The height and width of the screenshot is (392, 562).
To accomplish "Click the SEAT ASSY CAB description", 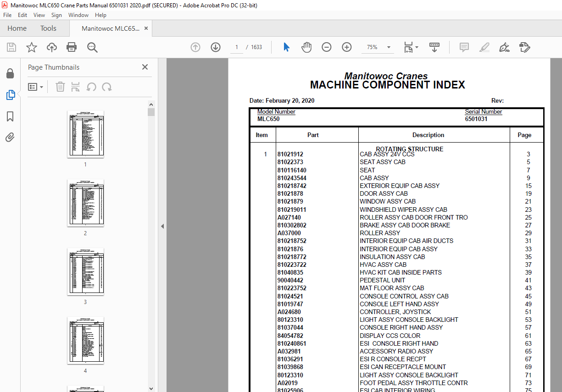I will click(383, 162).
